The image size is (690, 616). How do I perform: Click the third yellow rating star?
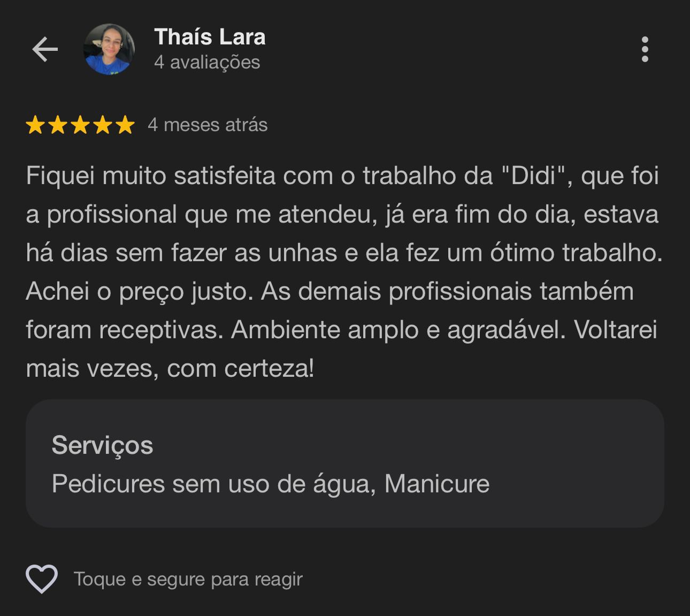(80, 125)
